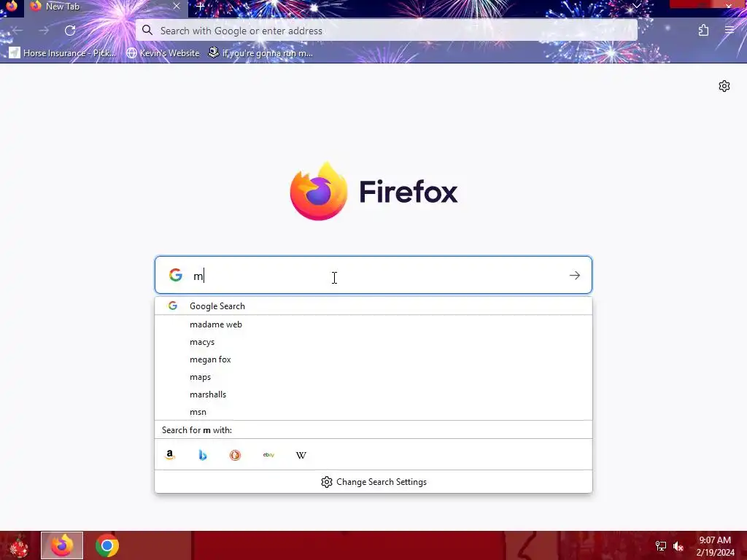Search with the DuckDuckGo icon

point(236,455)
